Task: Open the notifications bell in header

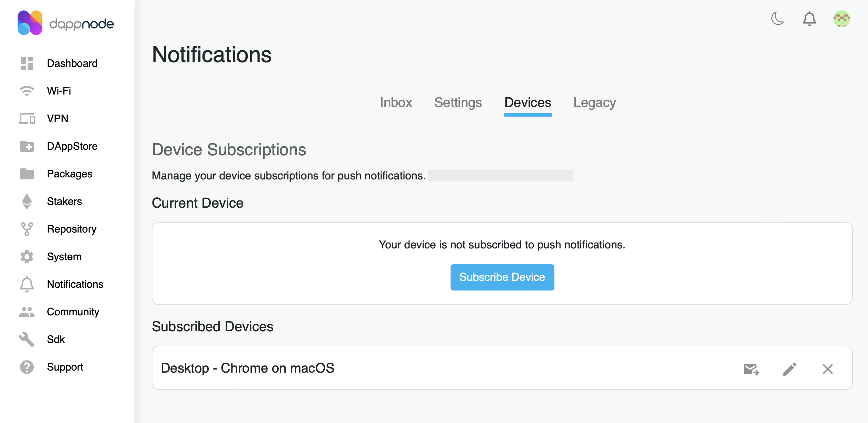Action: 810,19
